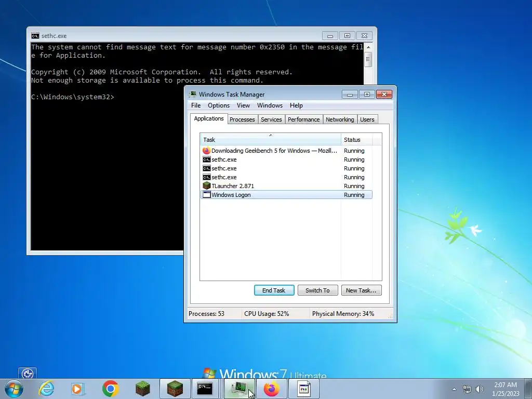Click the C:\Windows\system32> prompt line
Viewport: 532px width, 399px height.
[73, 97]
